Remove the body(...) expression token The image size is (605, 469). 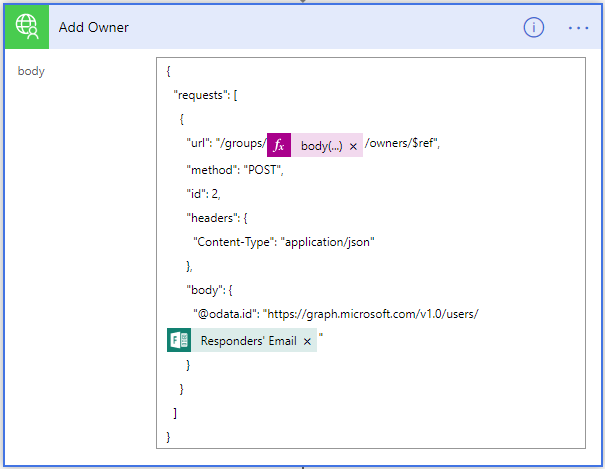[353, 147]
